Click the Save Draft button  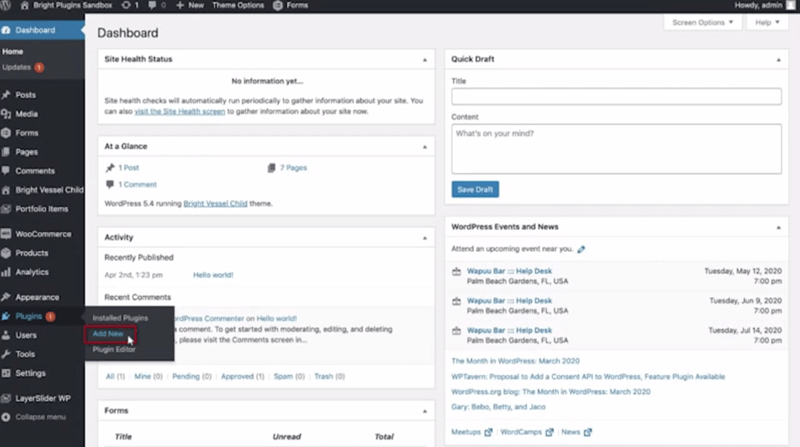pyautogui.click(x=475, y=189)
